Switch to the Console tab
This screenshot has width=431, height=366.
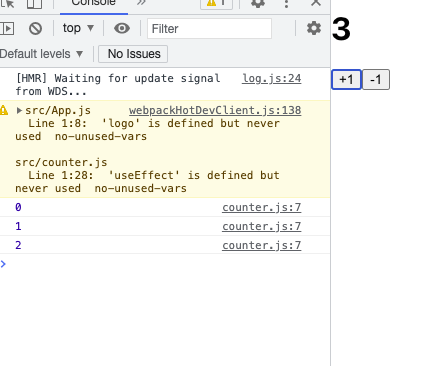(x=94, y=3)
